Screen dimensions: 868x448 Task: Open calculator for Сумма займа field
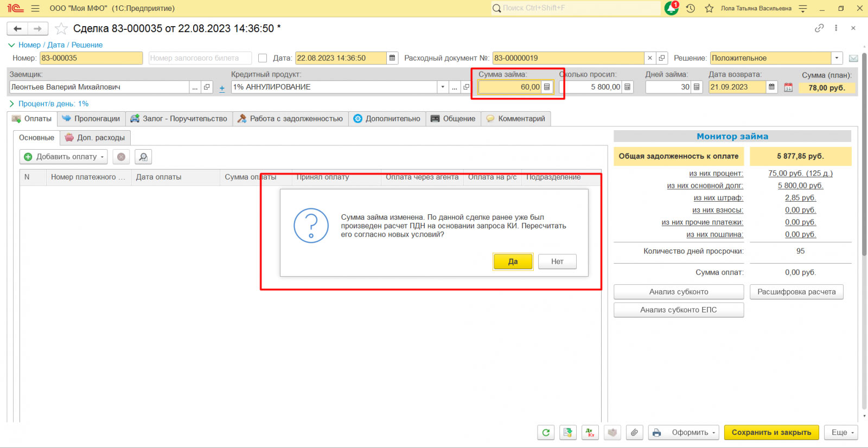[x=547, y=87]
